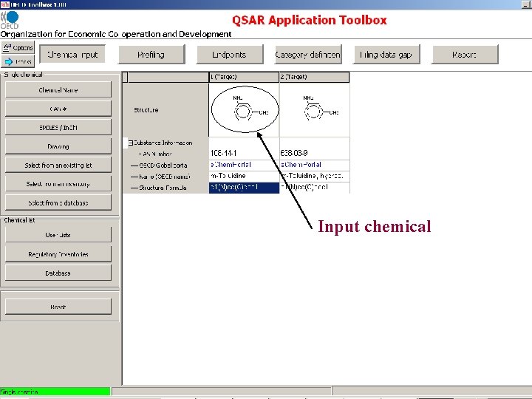This screenshot has width=532, height=399.
Task: Select the m-Toluidine name cell
Action: coord(244,176)
